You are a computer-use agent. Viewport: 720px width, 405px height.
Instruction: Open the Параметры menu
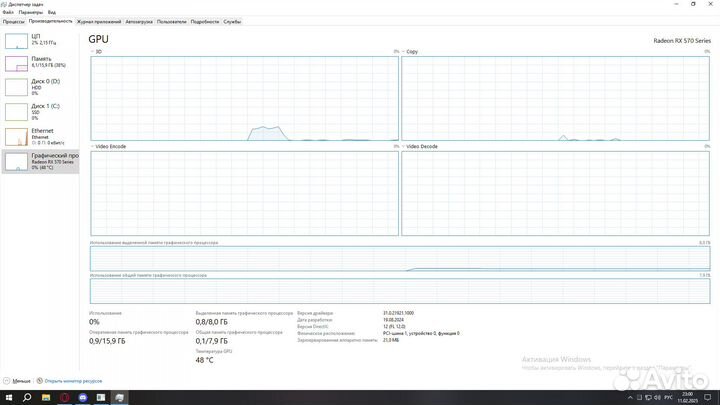pos(30,12)
